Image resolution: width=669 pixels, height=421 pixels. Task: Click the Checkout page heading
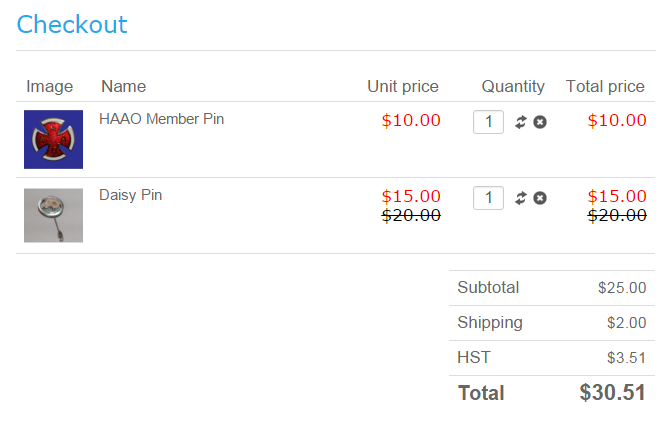click(x=72, y=24)
